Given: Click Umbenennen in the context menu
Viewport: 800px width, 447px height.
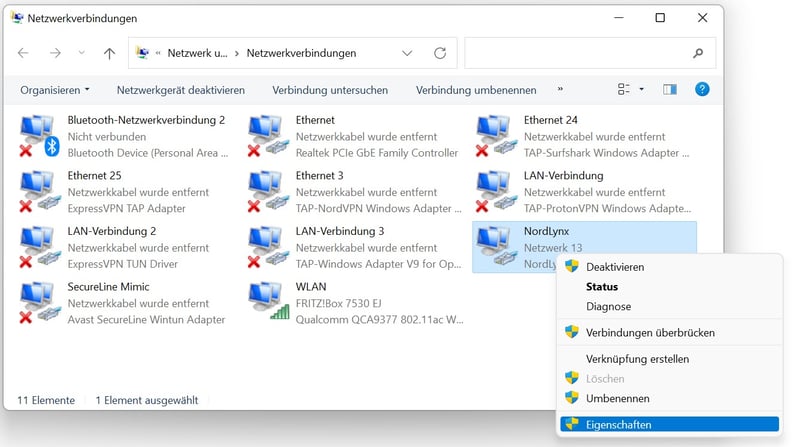Looking at the screenshot, I should click(x=617, y=398).
